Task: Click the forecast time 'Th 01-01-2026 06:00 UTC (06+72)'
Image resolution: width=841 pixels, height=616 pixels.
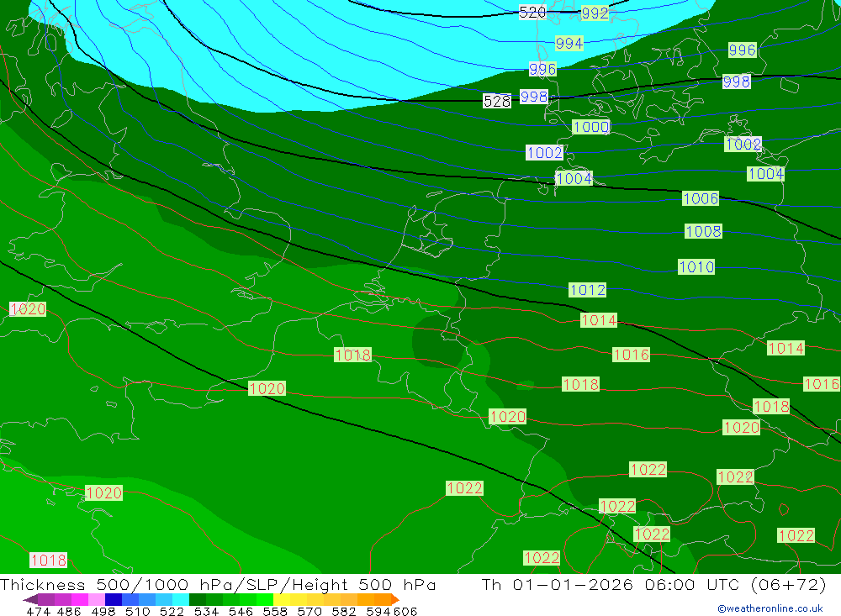Action: (x=653, y=584)
